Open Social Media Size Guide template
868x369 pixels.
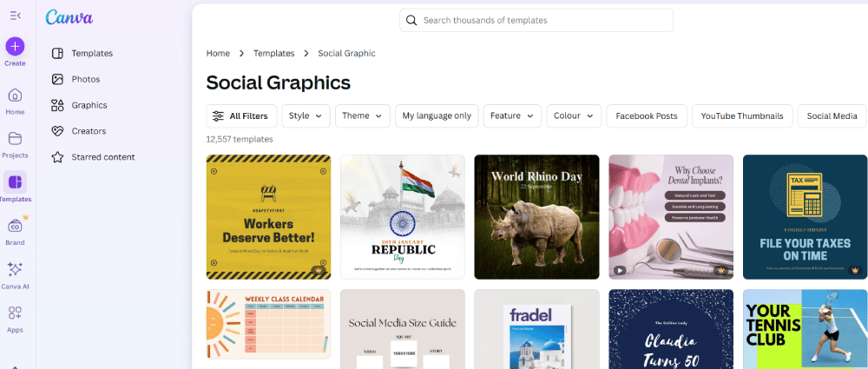[x=403, y=329]
